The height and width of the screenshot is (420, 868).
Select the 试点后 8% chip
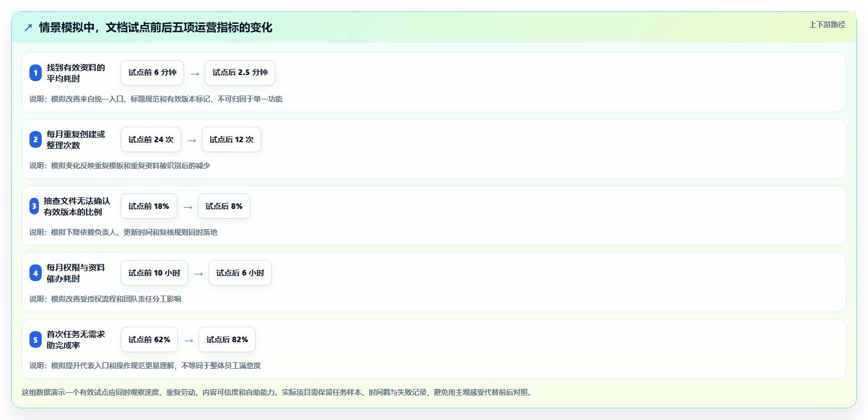click(224, 206)
